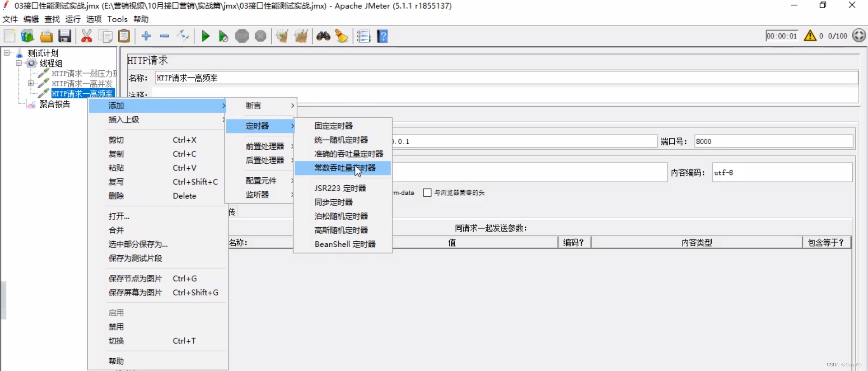Open Help with the question mark icon
The height and width of the screenshot is (371, 868).
click(382, 36)
